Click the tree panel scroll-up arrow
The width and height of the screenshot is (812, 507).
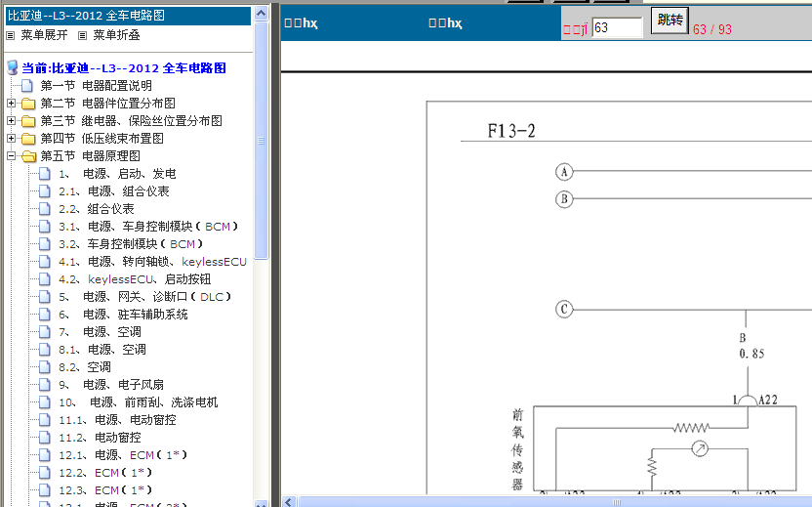click(x=262, y=13)
